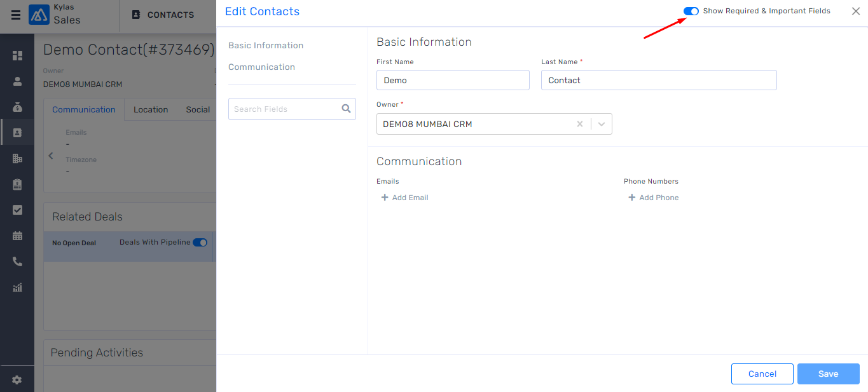
Task: Open the dashboard icon in sidebar
Action: click(17, 55)
